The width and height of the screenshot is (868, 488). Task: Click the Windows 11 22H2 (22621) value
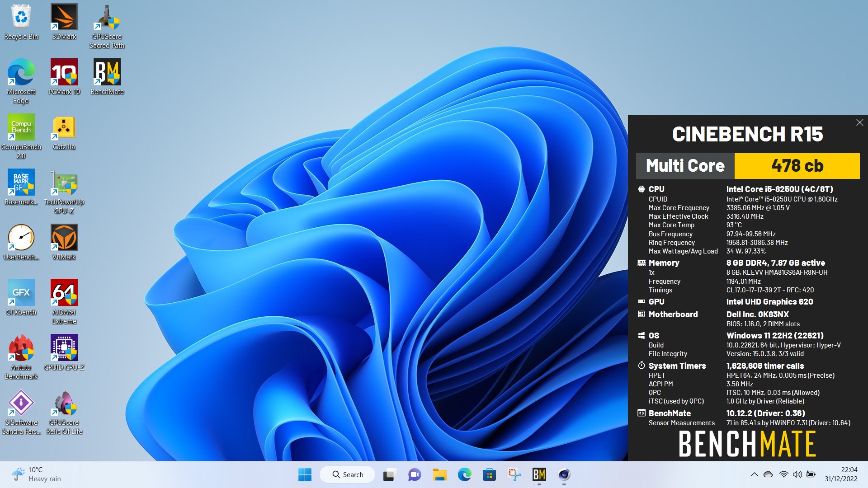775,336
